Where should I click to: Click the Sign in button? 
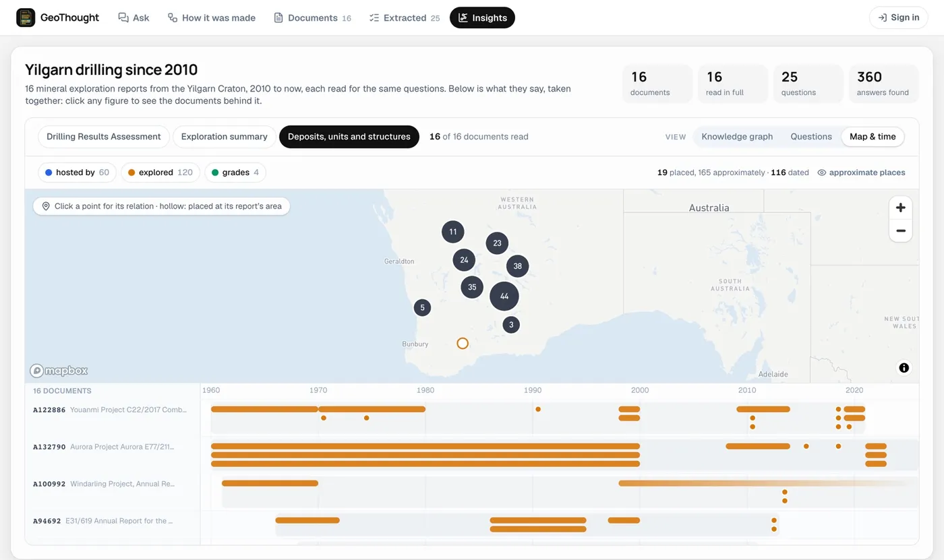tap(898, 18)
